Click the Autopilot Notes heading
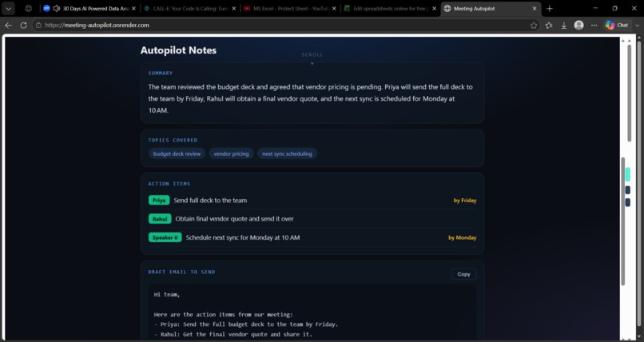Image resolution: width=644 pixels, height=342 pixels. 178,50
